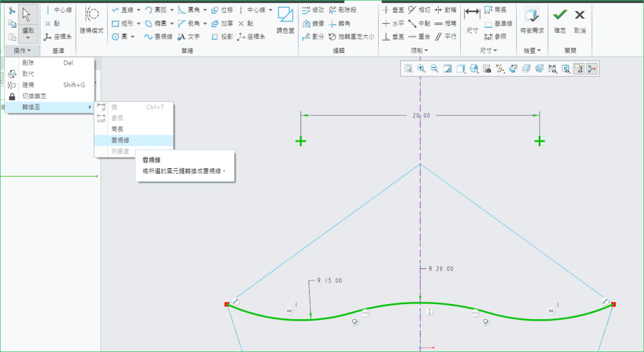Confirm the sketch with 確定
This screenshot has width=644, height=352.
point(559,19)
